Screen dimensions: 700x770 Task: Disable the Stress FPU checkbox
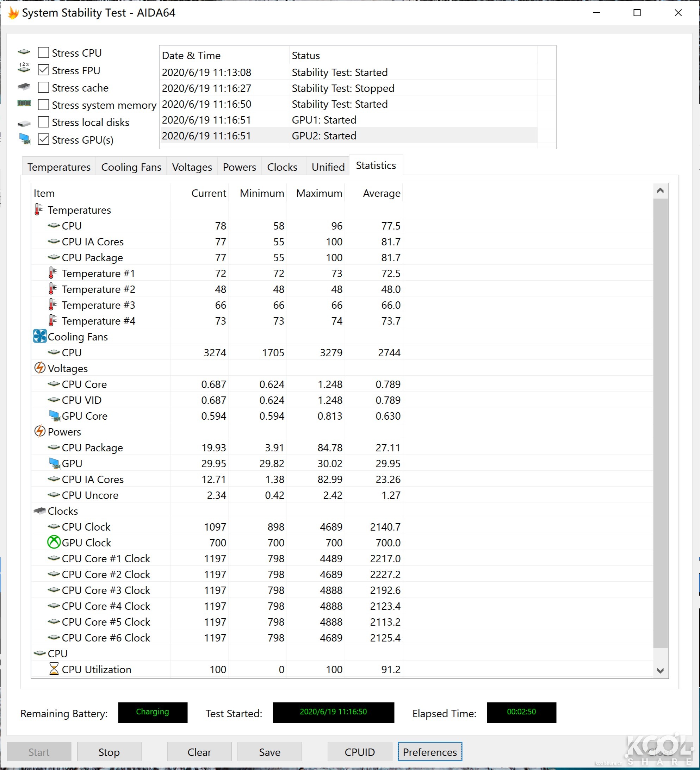[x=43, y=70]
